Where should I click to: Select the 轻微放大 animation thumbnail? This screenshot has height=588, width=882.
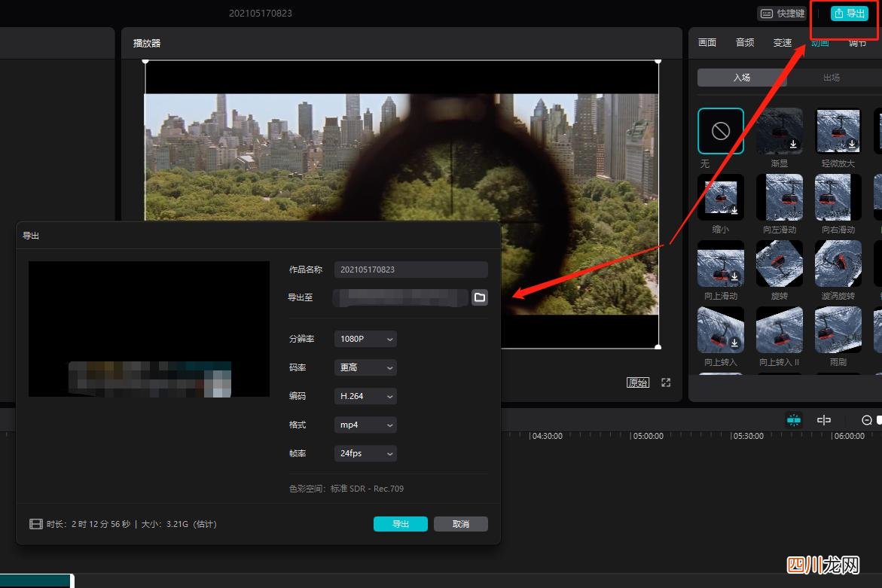(x=838, y=131)
